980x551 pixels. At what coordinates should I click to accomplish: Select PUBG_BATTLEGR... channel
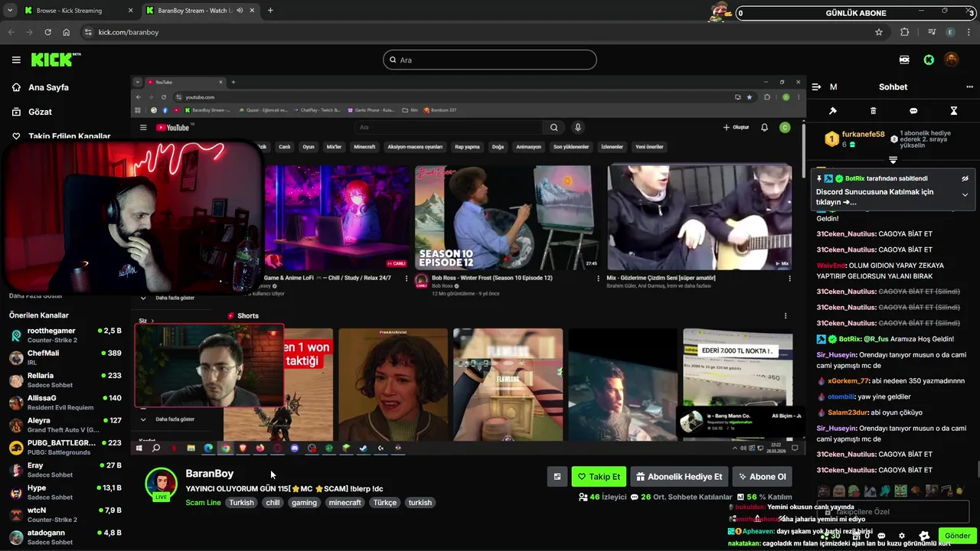(x=65, y=447)
